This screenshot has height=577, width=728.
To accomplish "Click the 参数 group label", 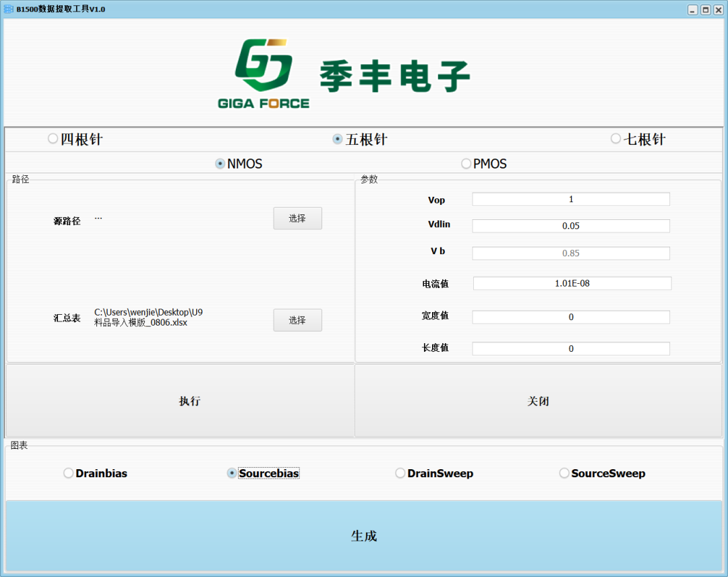I will (x=369, y=179).
